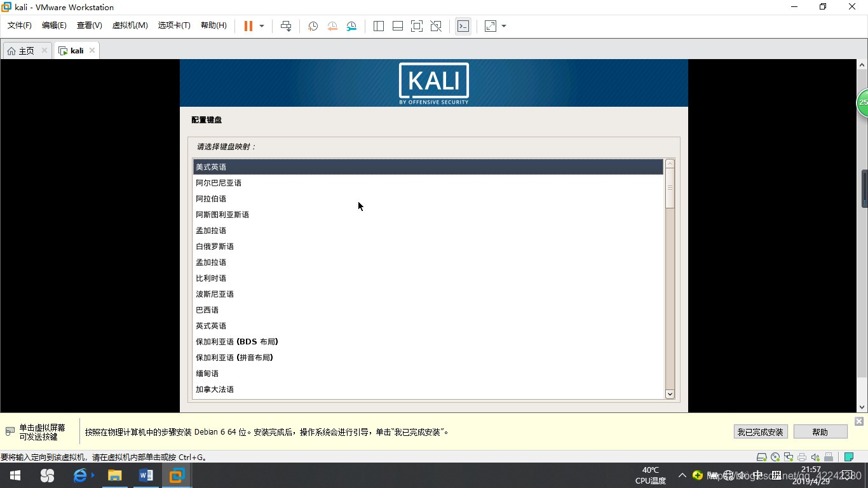Click the hard disk device status icon
The image size is (868, 488).
tap(761, 457)
